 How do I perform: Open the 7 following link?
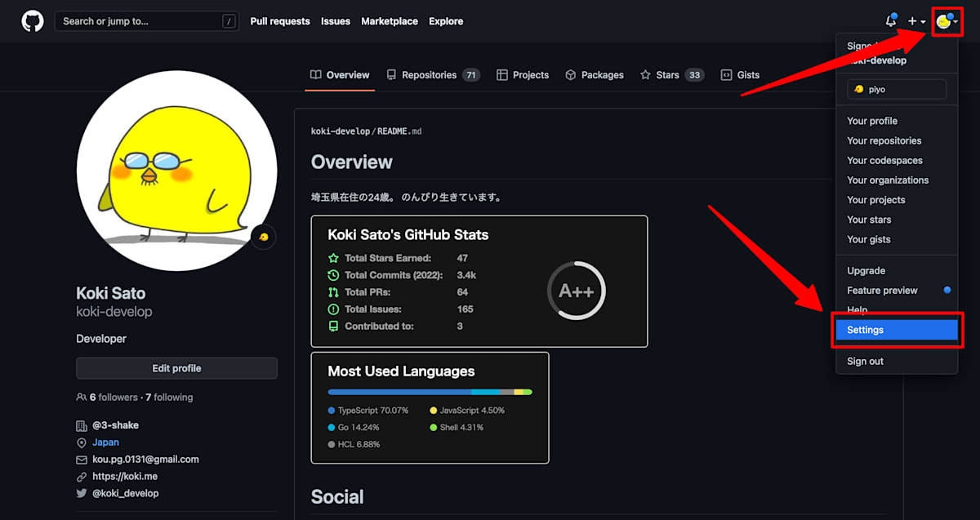tap(169, 398)
